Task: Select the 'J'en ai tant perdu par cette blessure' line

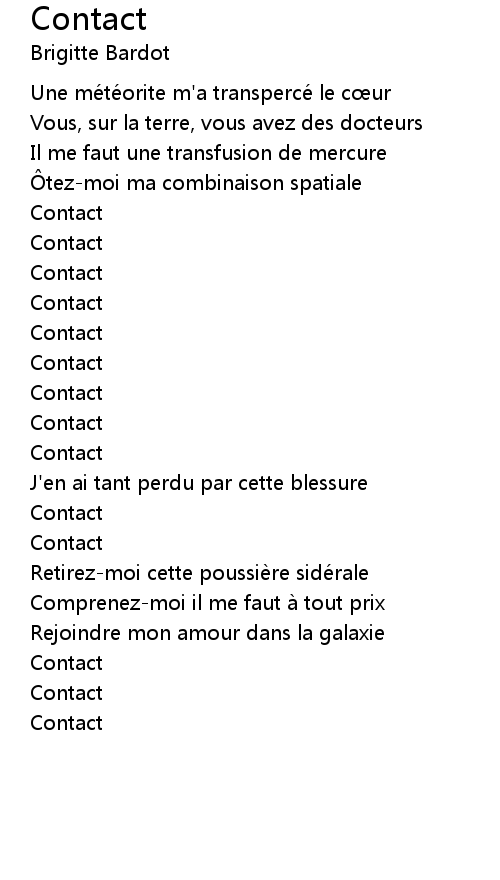Action: tap(199, 483)
